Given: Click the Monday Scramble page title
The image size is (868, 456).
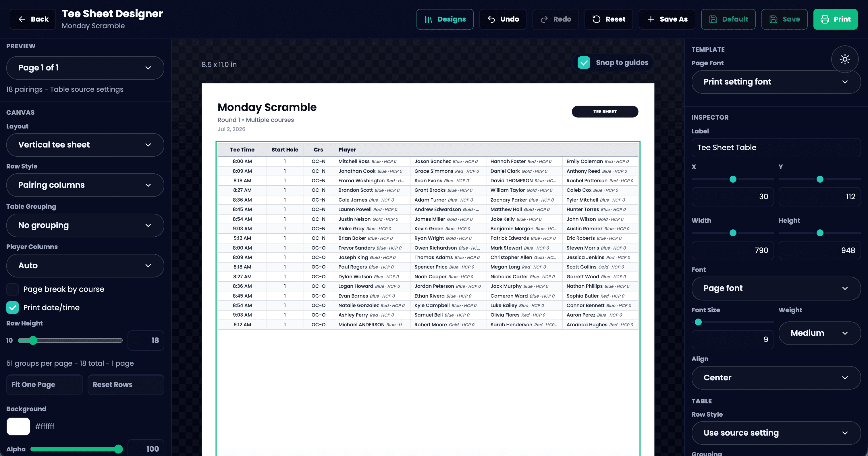Looking at the screenshot, I should point(267,107).
